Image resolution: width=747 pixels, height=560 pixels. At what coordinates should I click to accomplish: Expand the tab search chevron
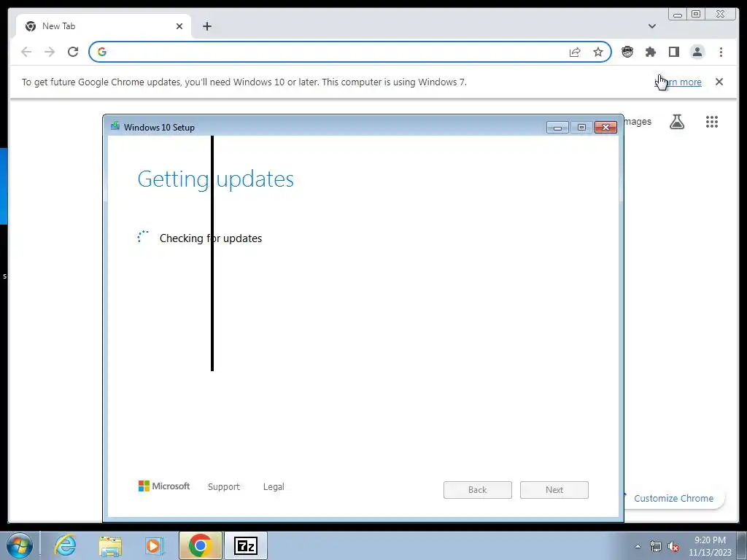(652, 26)
